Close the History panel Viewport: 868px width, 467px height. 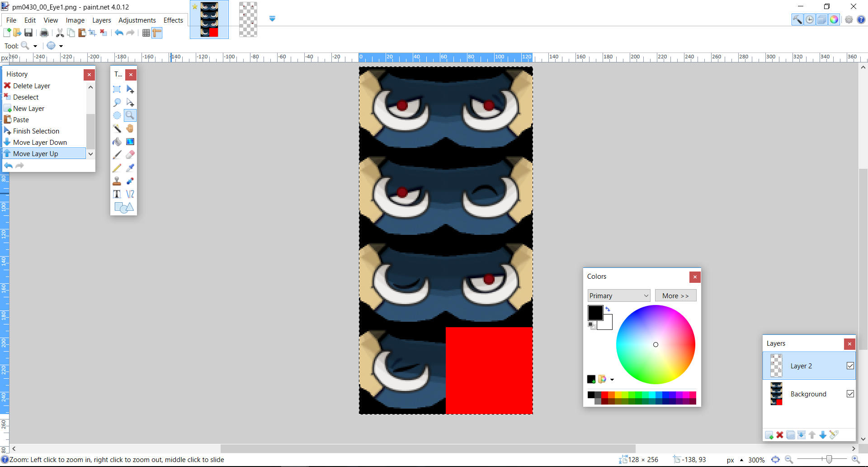tap(89, 75)
